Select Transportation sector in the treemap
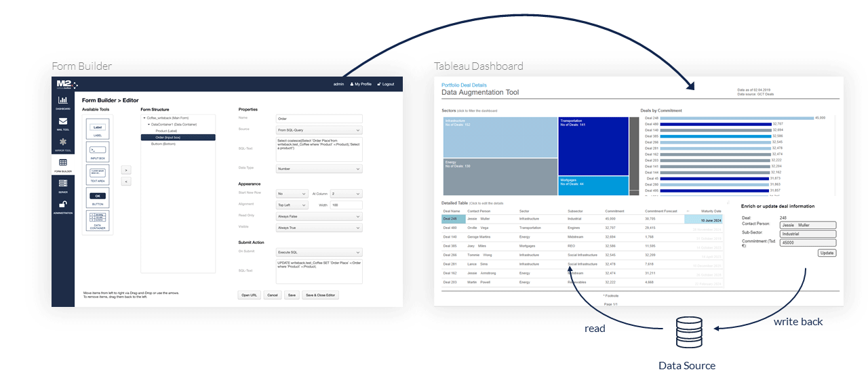The height and width of the screenshot is (374, 868). 594,146
